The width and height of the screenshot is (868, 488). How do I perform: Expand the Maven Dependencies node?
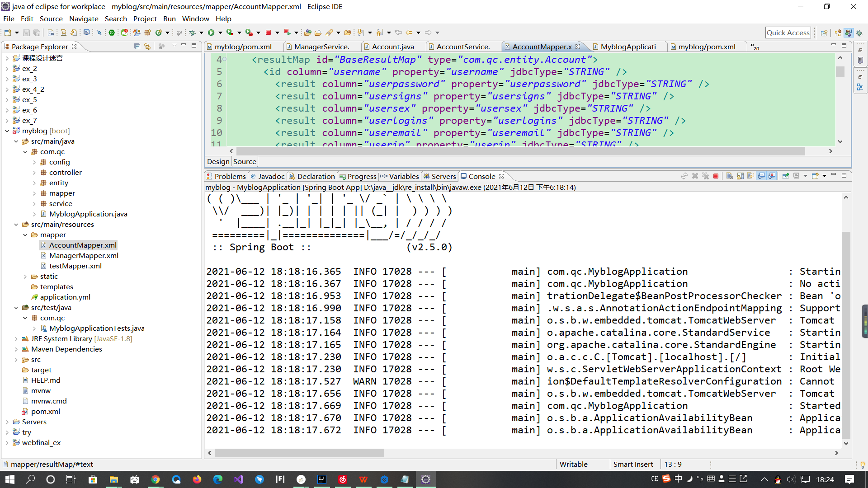16,349
